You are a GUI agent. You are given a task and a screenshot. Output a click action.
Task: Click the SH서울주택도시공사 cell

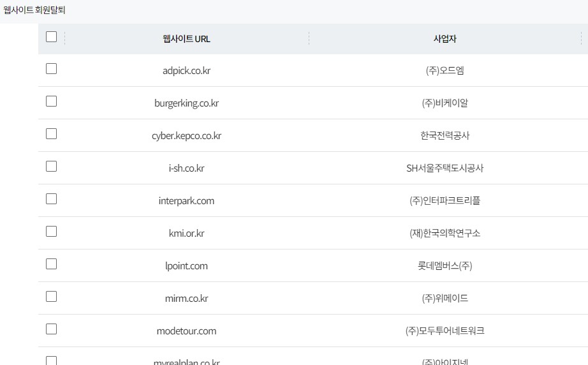pyautogui.click(x=445, y=168)
